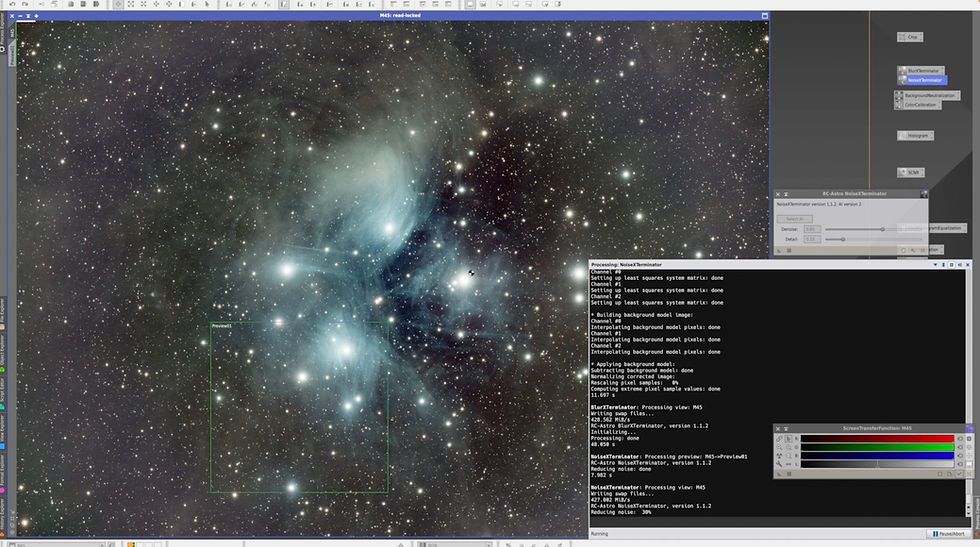The width and height of the screenshot is (980, 547).
Task: Click the Redo icon in top toolbar
Action: (x=25, y=4)
